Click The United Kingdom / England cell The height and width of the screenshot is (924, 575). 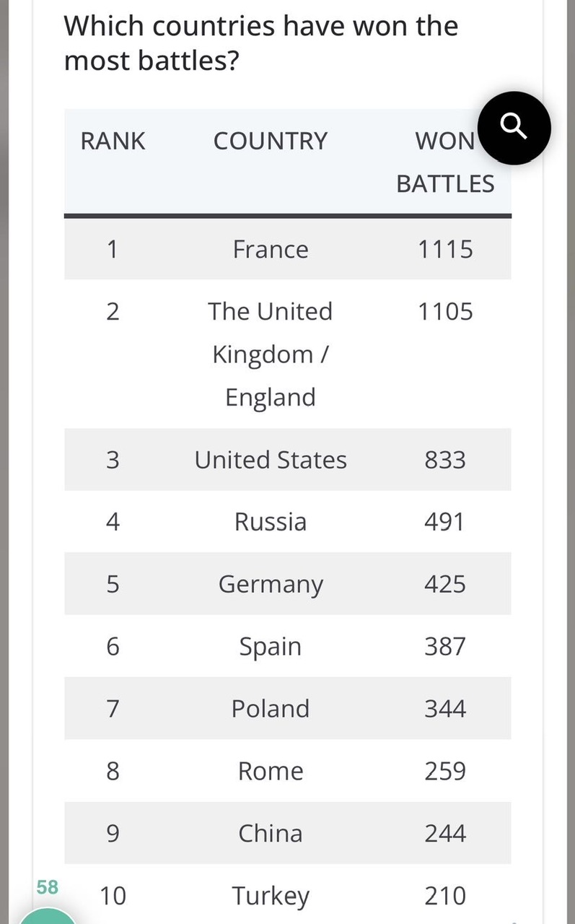(271, 354)
